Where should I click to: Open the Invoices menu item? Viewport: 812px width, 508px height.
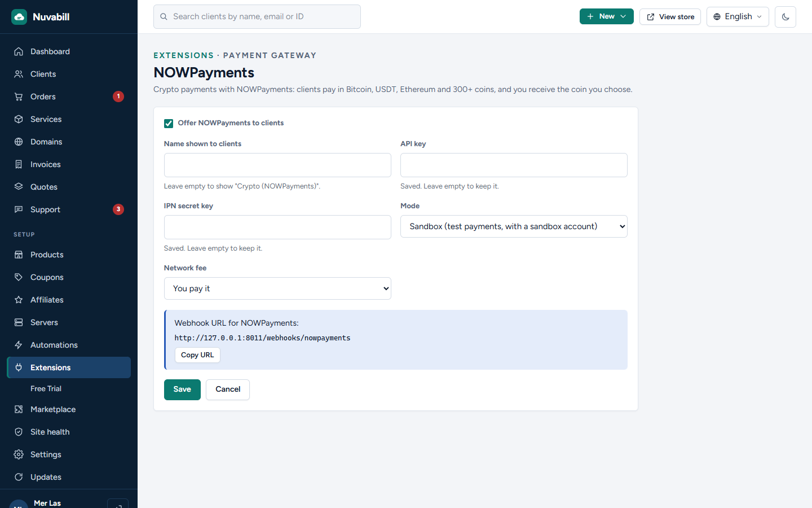pos(69,164)
